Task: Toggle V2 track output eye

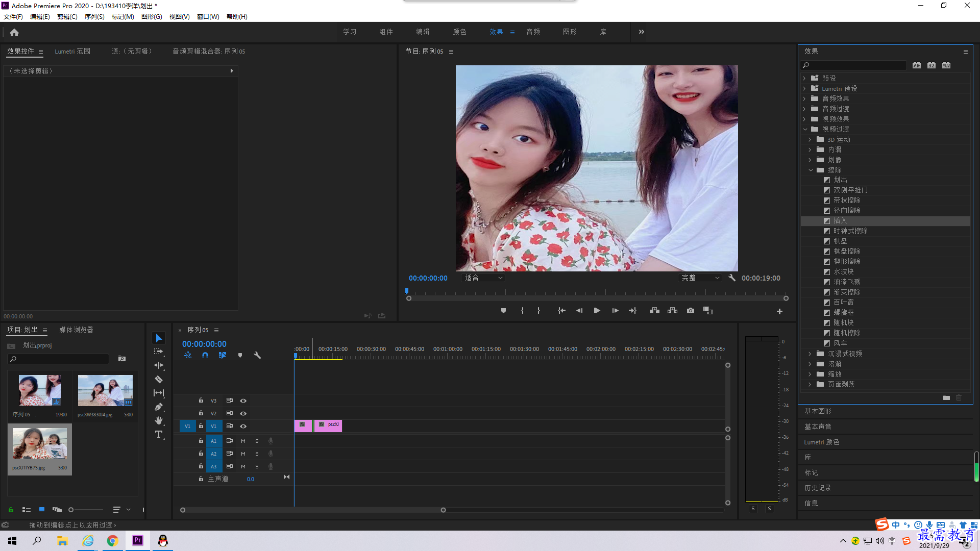Action: point(243,414)
